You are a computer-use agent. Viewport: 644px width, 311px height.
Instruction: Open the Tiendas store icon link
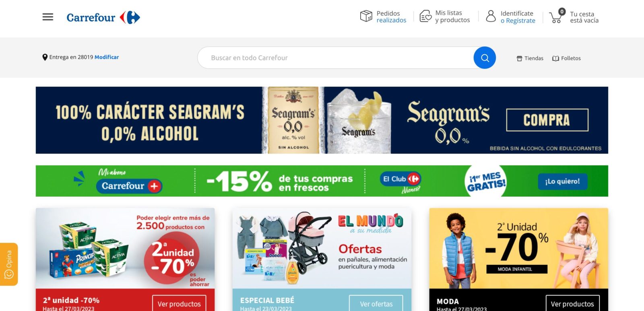530,58
